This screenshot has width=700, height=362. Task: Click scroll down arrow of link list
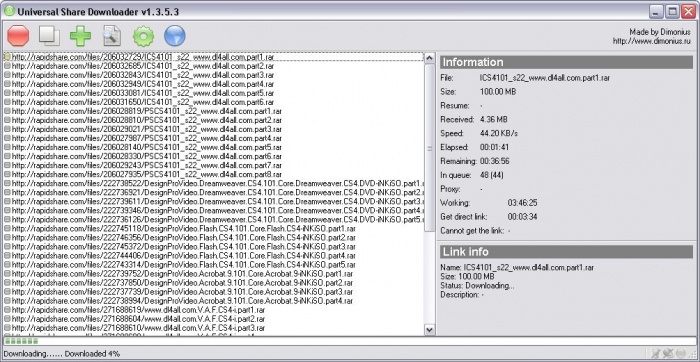[x=429, y=330]
